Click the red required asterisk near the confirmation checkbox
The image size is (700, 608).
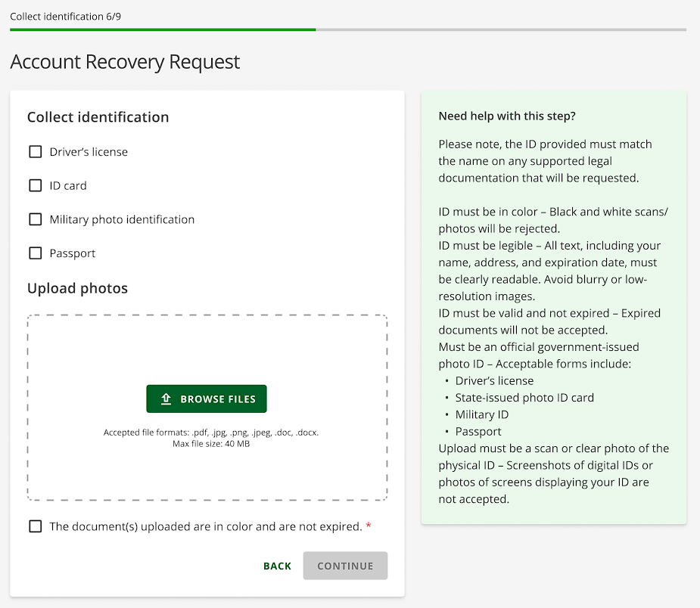(x=369, y=526)
